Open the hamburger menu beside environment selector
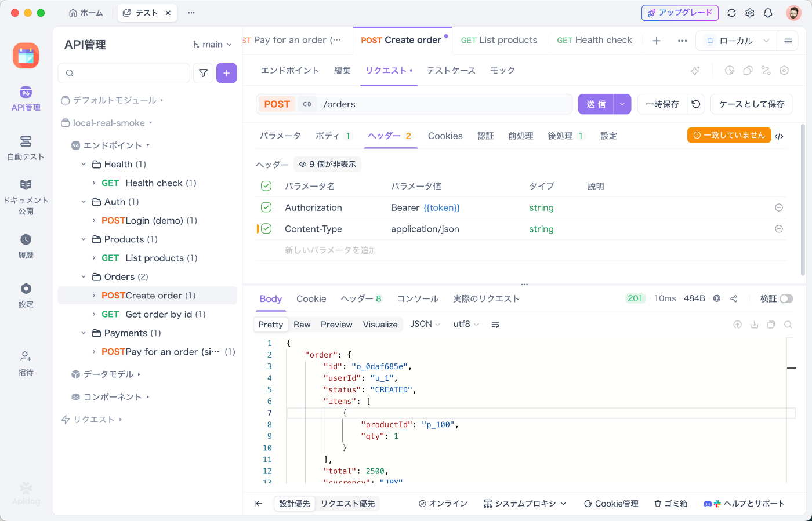Image resolution: width=812 pixels, height=521 pixels. coord(788,41)
